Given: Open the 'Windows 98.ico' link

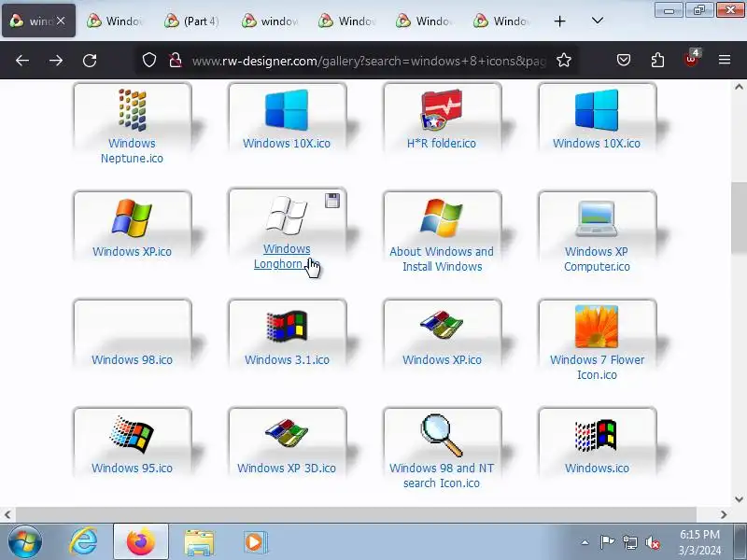Looking at the screenshot, I should tap(132, 359).
